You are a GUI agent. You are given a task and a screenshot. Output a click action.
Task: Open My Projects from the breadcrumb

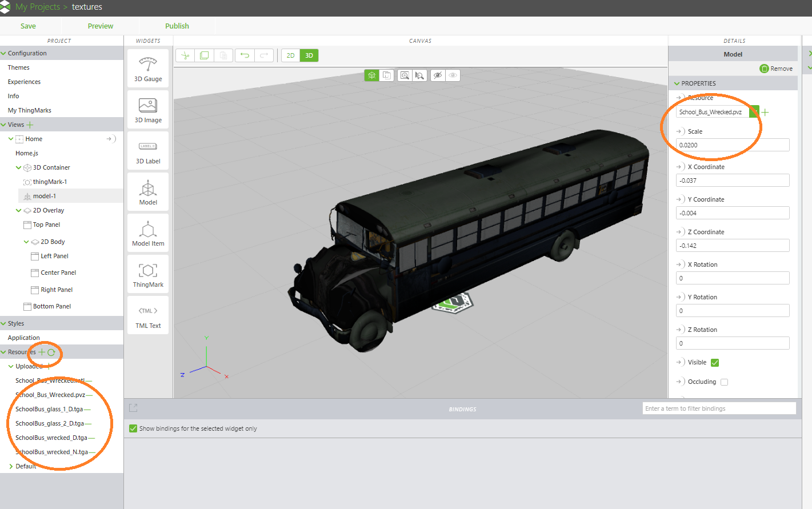pyautogui.click(x=36, y=7)
